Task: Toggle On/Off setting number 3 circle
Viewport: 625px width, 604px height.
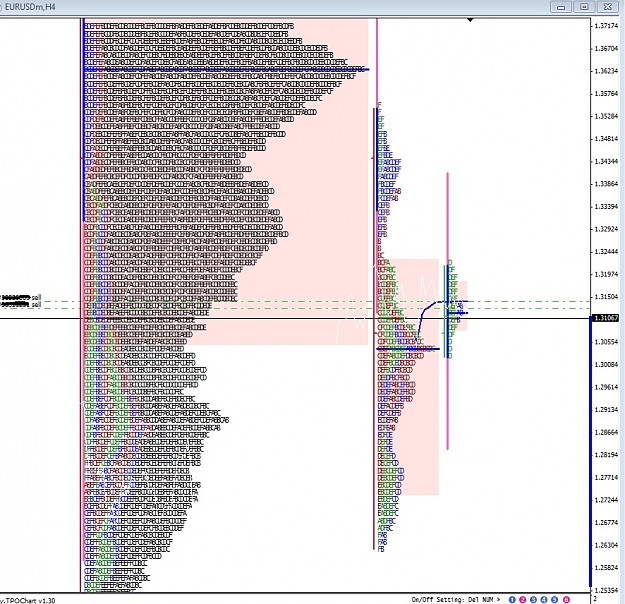Action: pos(533,600)
